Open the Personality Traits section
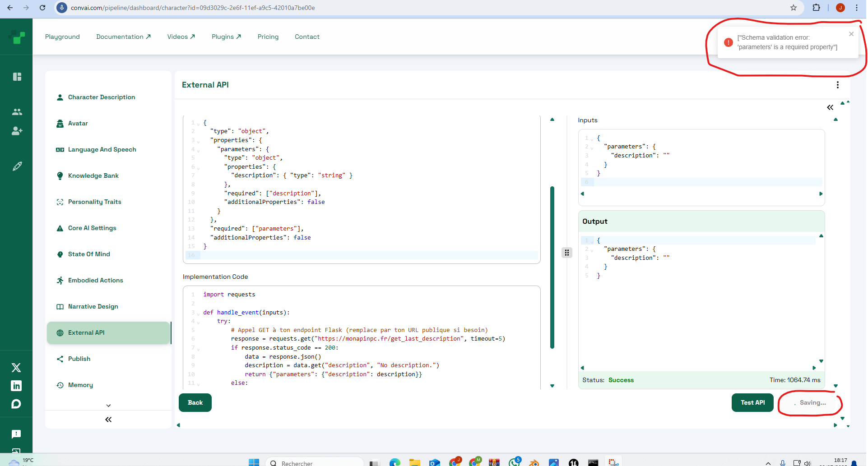Screen dimensions: 868x466 click(x=94, y=202)
